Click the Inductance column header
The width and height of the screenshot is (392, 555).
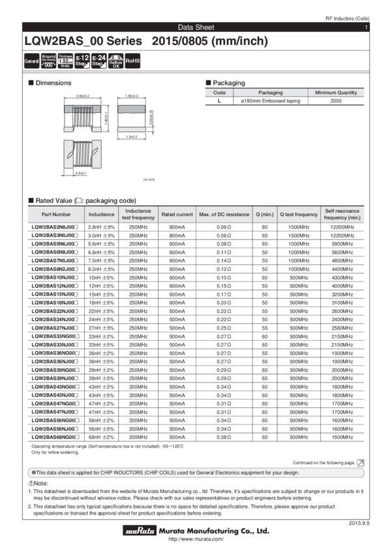click(x=102, y=215)
